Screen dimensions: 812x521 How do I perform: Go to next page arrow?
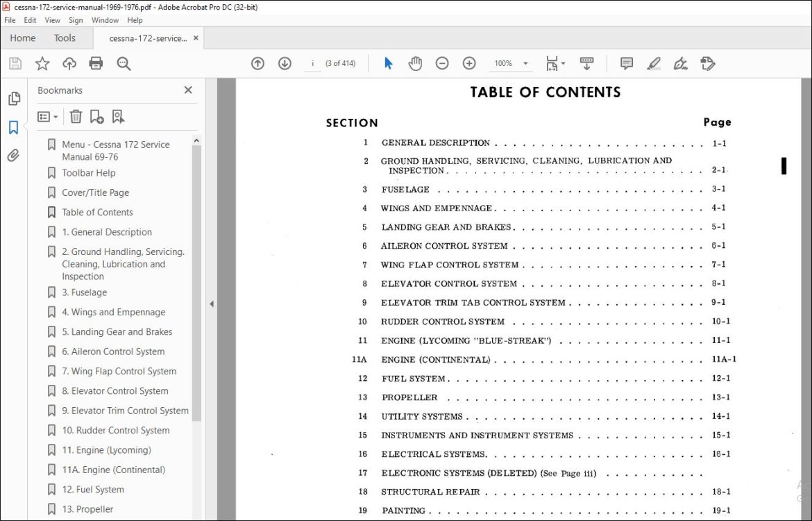point(285,63)
